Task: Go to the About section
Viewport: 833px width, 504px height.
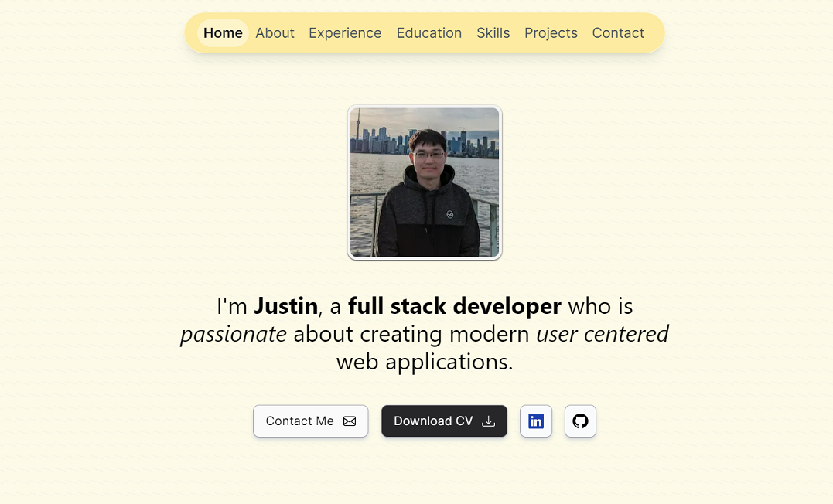Action: (x=275, y=33)
